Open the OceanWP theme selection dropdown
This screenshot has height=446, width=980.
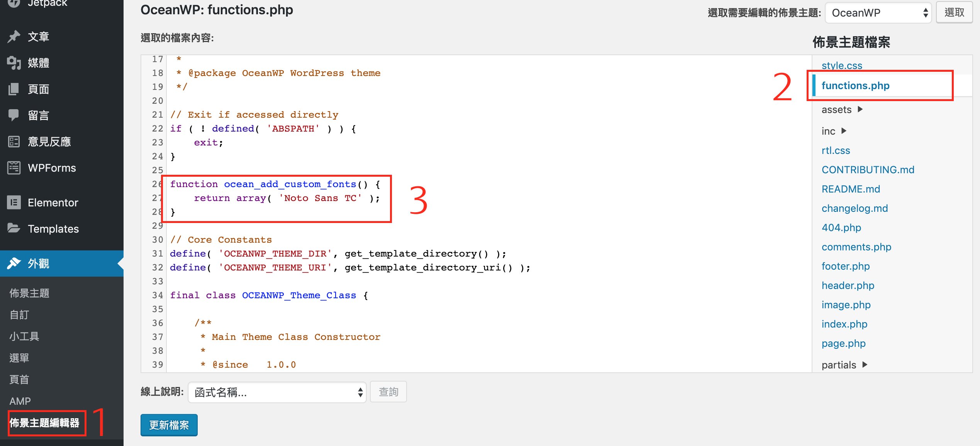(x=878, y=13)
